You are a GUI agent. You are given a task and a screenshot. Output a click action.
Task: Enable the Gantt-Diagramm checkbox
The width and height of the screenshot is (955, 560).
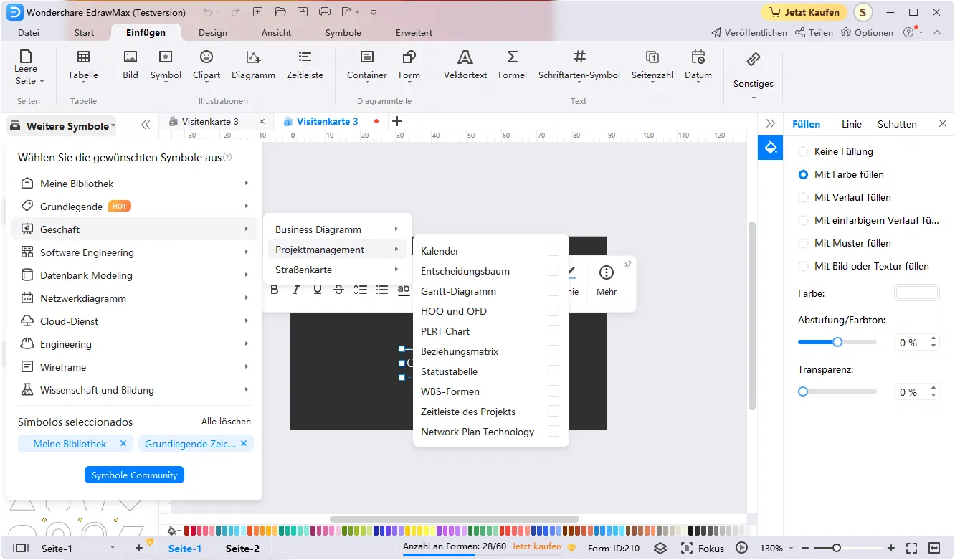tap(553, 291)
